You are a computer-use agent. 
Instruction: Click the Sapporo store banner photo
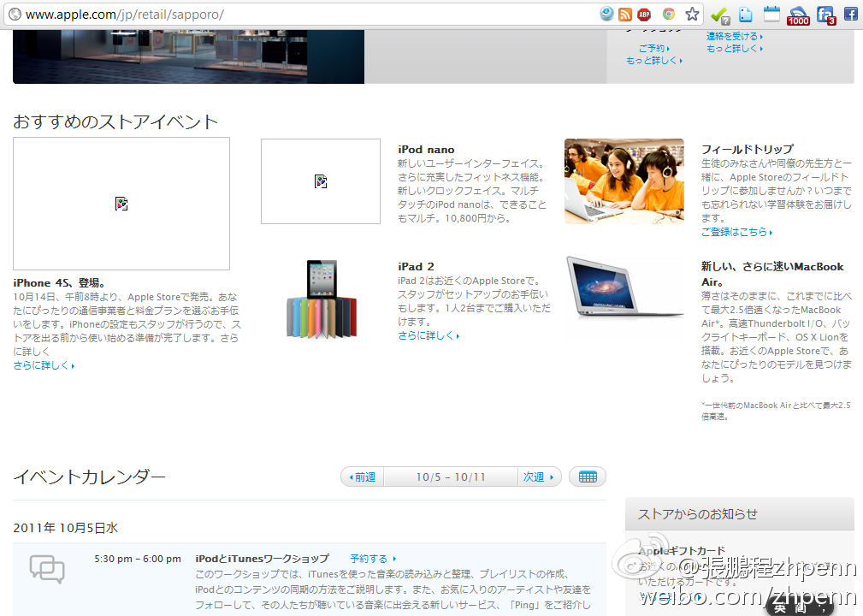tap(188, 56)
